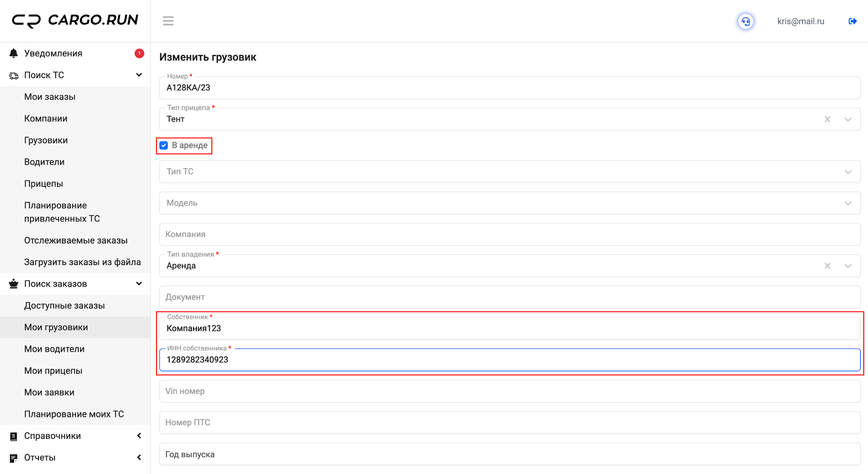This screenshot has height=474, width=868.
Task: Expand the Справочники menu
Action: 139,436
